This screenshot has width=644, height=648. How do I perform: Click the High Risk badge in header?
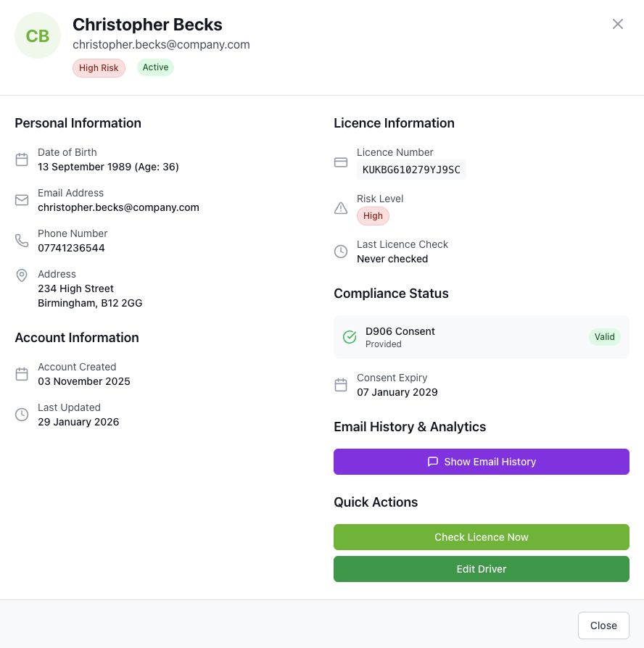click(x=99, y=68)
